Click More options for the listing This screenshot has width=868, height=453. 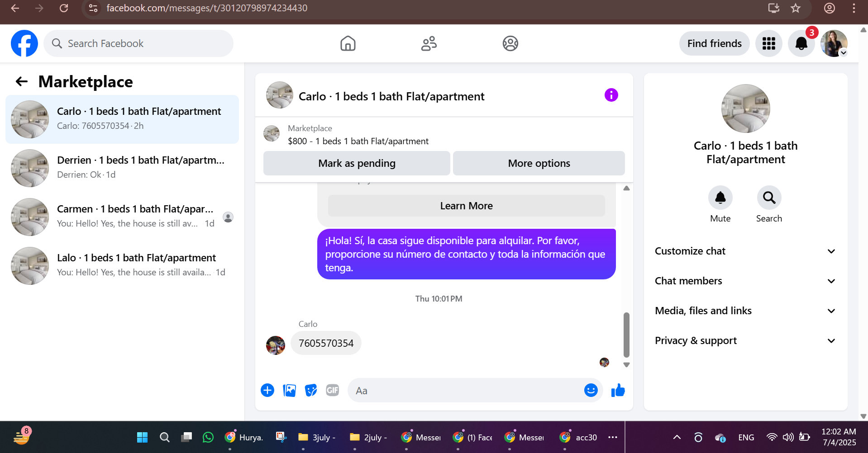[539, 163]
